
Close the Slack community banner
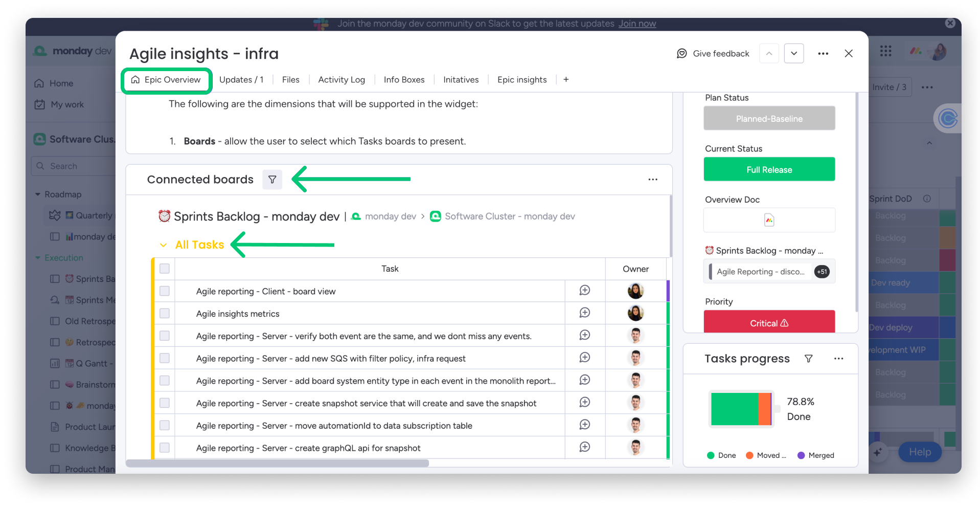tap(950, 23)
